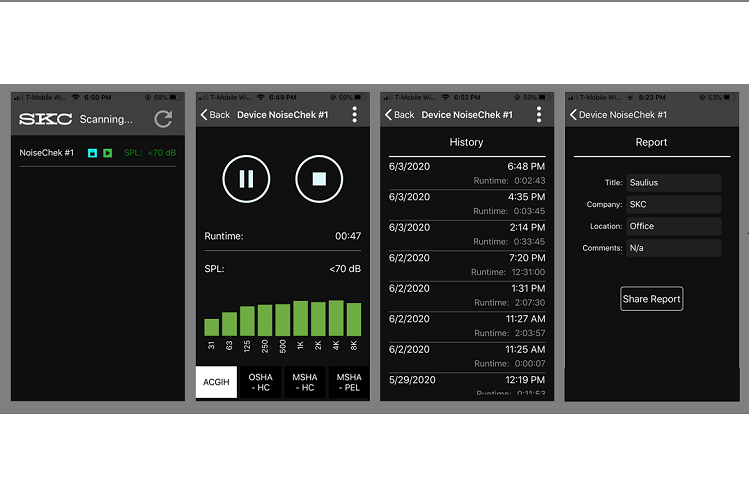Open history entry 6/3/2020 6:48 PM

coord(467,173)
